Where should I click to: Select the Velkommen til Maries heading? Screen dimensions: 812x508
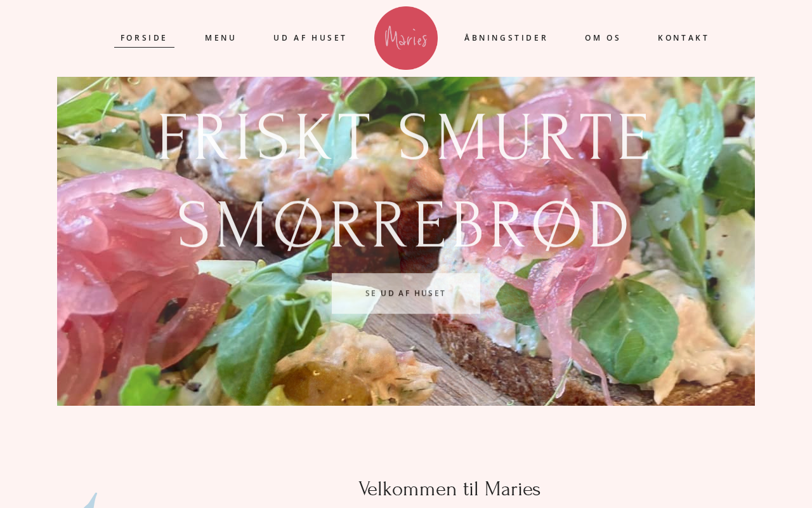coord(449,489)
